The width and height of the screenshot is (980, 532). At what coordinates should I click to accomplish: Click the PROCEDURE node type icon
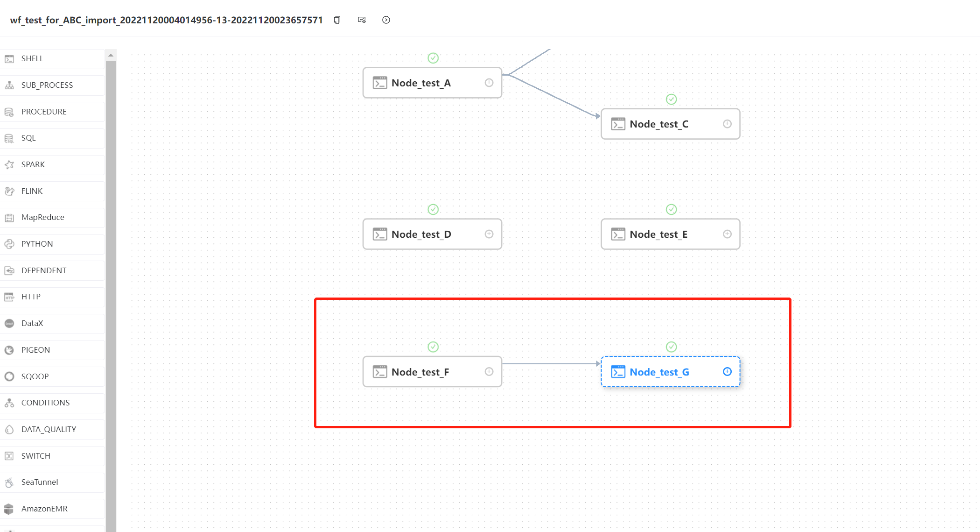click(x=10, y=111)
